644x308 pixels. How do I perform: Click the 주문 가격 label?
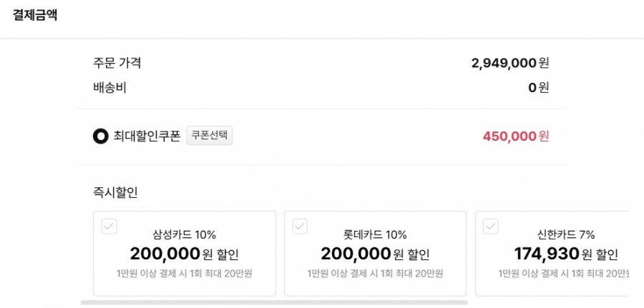117,63
